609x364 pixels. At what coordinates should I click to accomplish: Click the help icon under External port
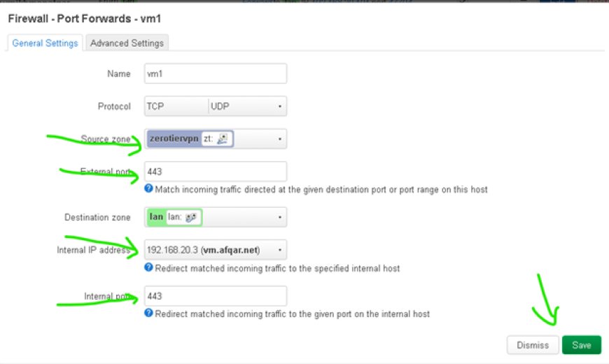[x=148, y=189]
